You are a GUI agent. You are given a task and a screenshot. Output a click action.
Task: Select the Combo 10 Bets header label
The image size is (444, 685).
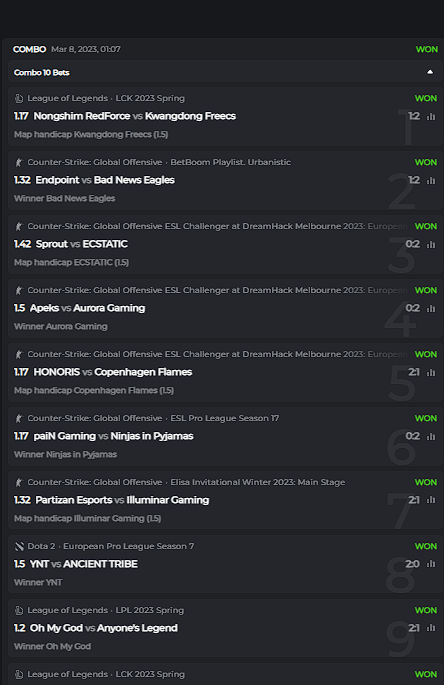(42, 73)
